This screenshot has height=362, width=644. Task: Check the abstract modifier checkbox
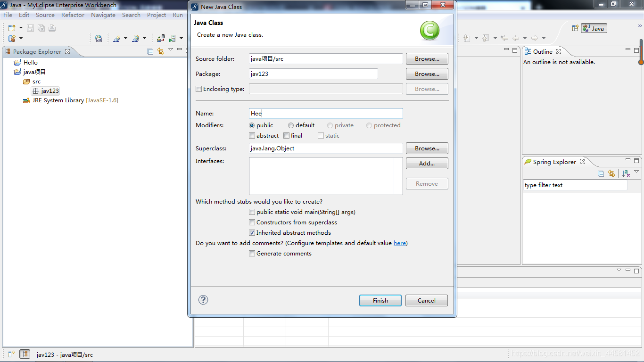[252, 136]
